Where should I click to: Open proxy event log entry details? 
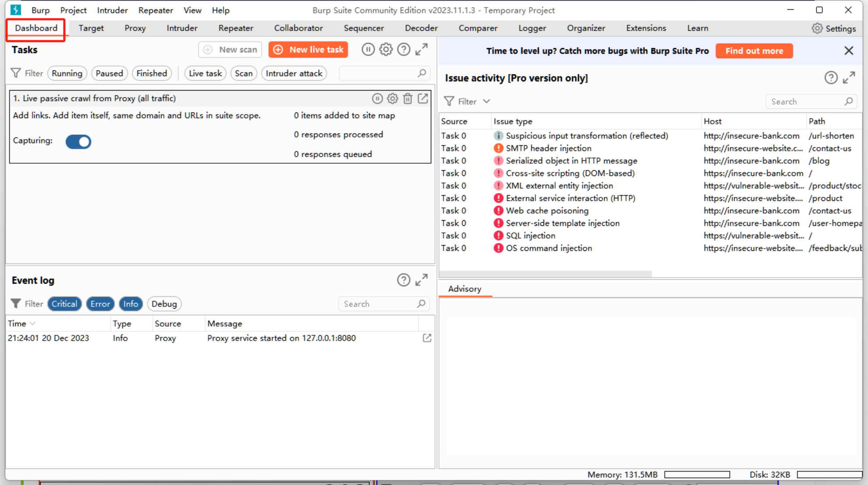coord(427,338)
